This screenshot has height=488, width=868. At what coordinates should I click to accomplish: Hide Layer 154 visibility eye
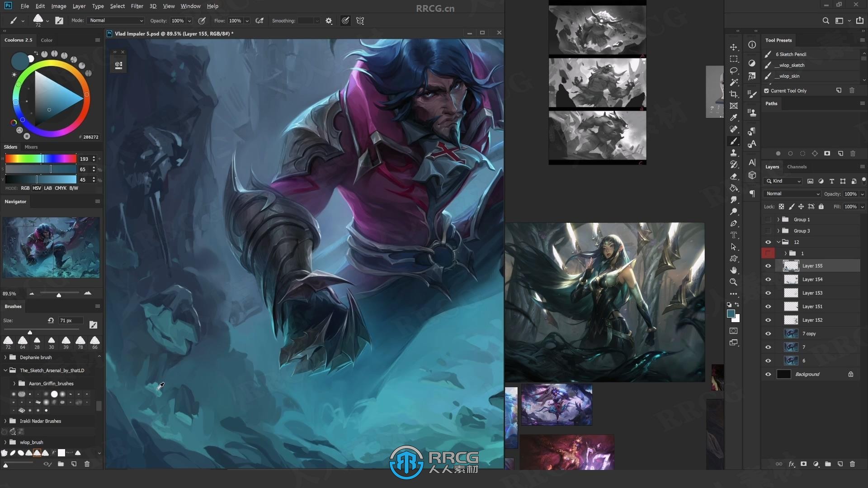pyautogui.click(x=768, y=280)
